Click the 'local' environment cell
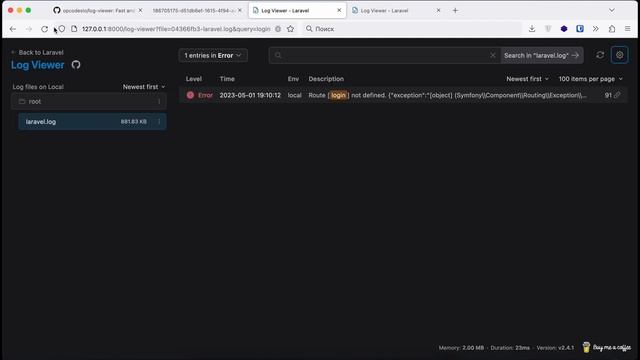Image resolution: width=640 pixels, height=360 pixels. coord(294,95)
